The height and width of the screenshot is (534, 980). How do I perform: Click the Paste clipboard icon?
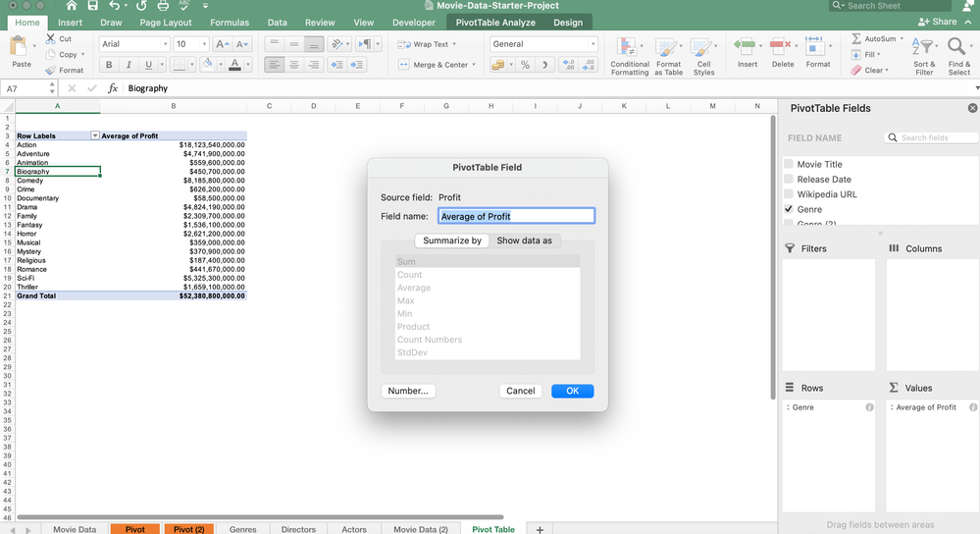19,46
